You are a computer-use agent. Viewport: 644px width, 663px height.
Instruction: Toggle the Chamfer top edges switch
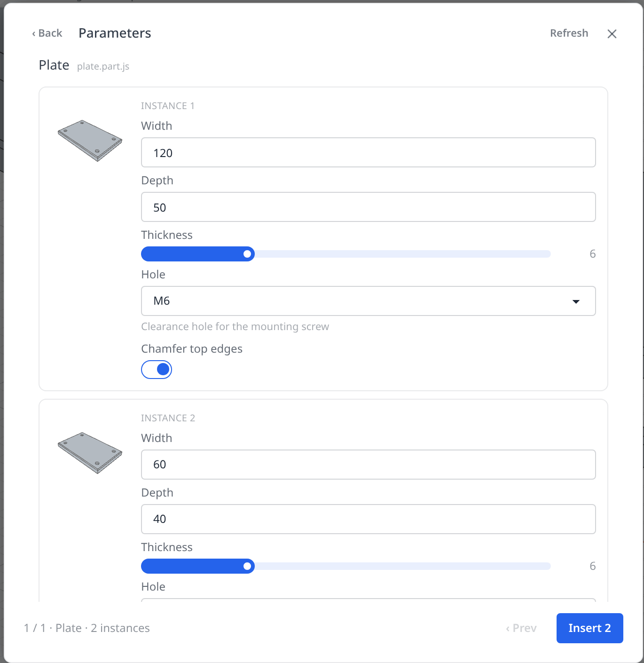click(157, 370)
